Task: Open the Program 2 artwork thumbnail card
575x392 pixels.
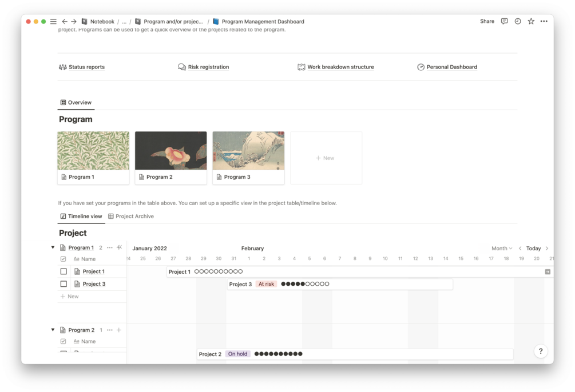Action: 170,150
